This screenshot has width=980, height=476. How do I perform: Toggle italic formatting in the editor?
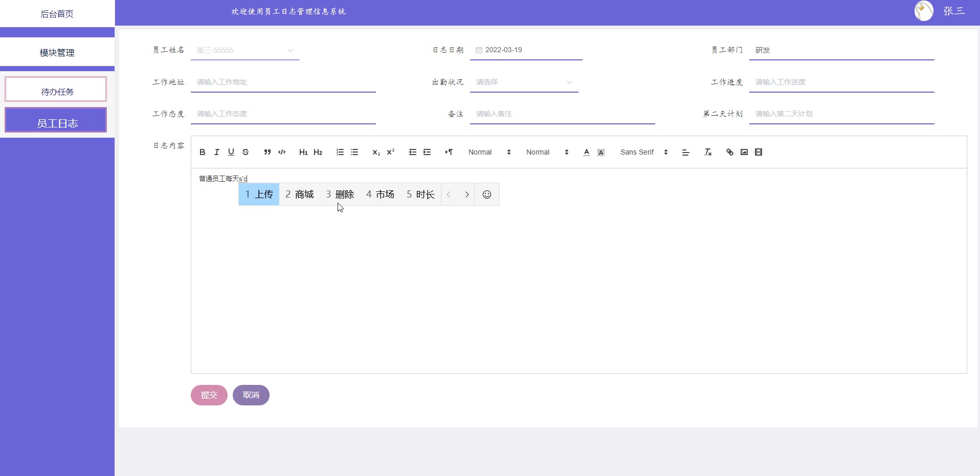tap(217, 152)
